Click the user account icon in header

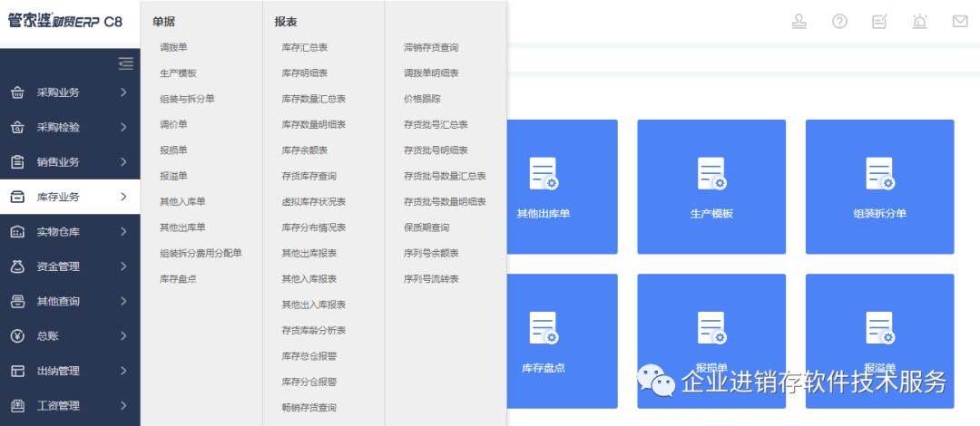pos(799,22)
